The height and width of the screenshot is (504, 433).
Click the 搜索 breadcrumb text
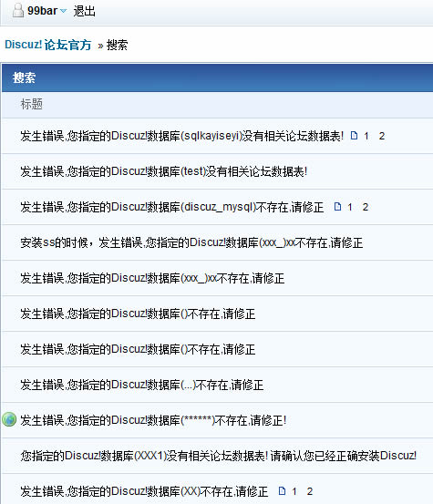pyautogui.click(x=117, y=45)
